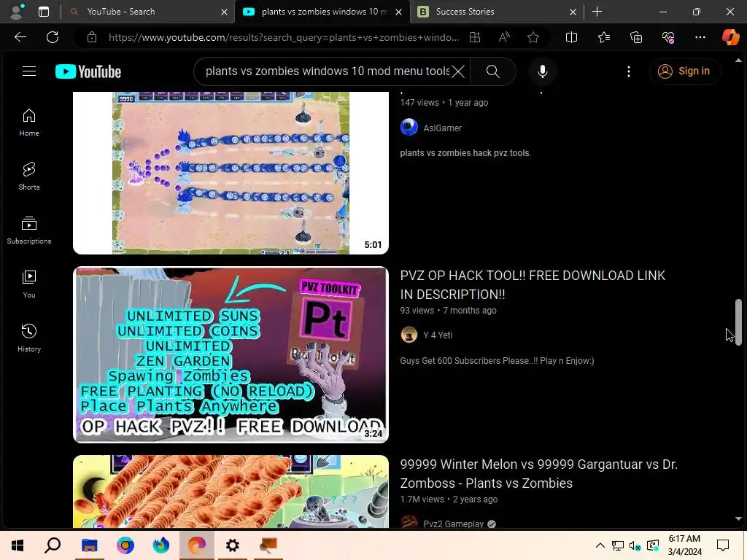Click the page vertical scrollbar thumb
The image size is (747, 560).
[738, 322]
